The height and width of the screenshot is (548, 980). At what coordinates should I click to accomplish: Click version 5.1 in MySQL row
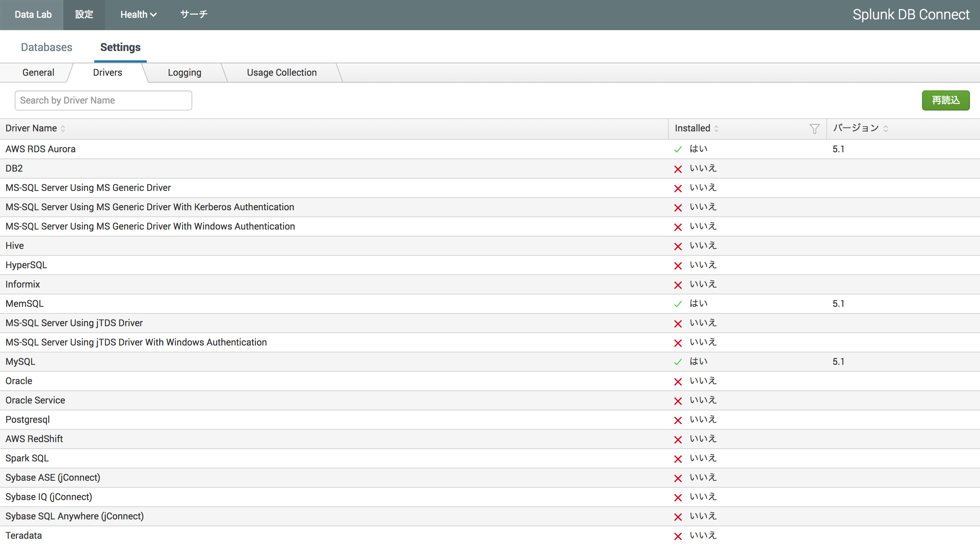(838, 362)
